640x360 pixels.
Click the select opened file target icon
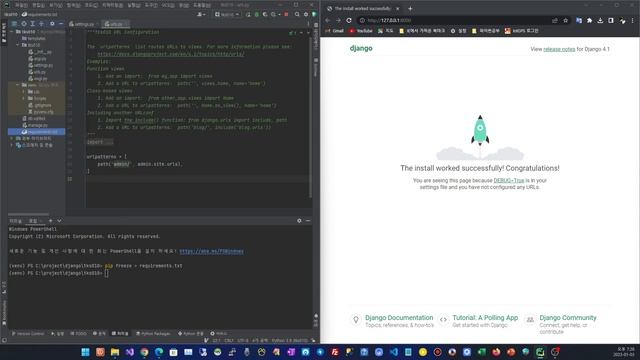[x=24, y=24]
